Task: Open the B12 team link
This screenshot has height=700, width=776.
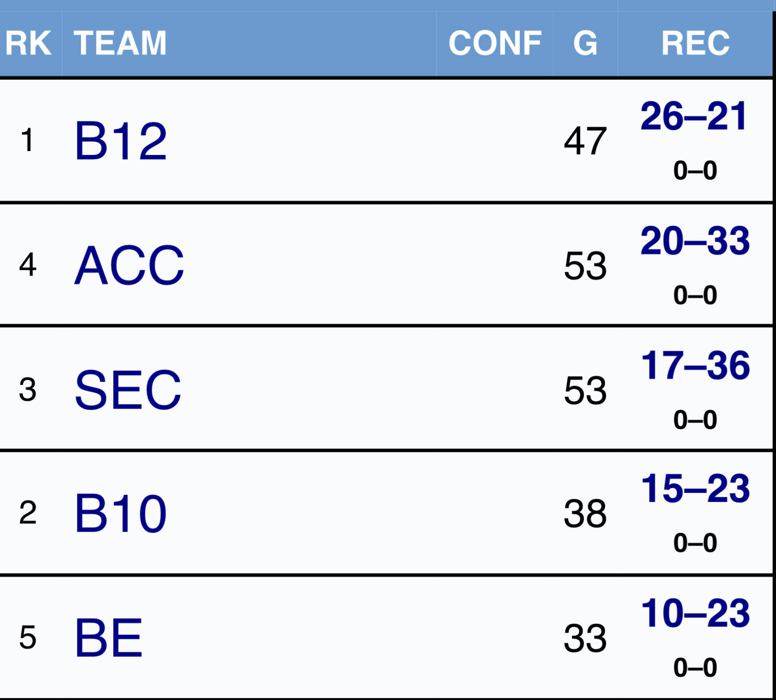Action: tap(121, 141)
